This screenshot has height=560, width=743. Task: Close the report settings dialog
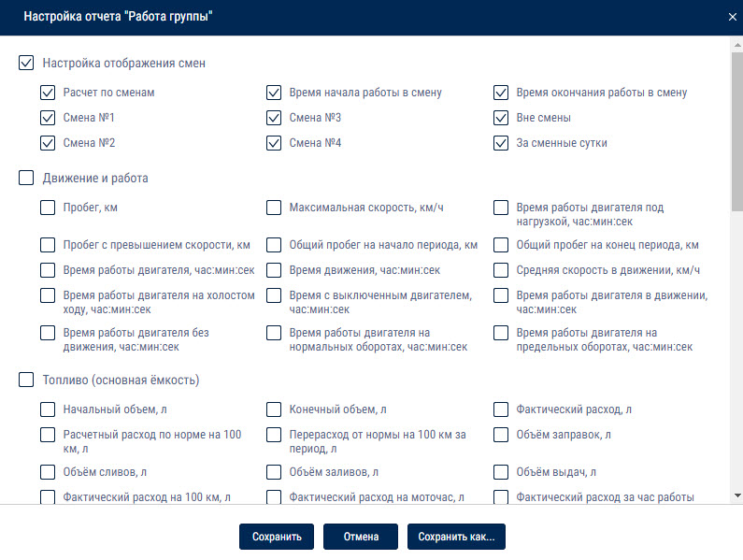732,17
